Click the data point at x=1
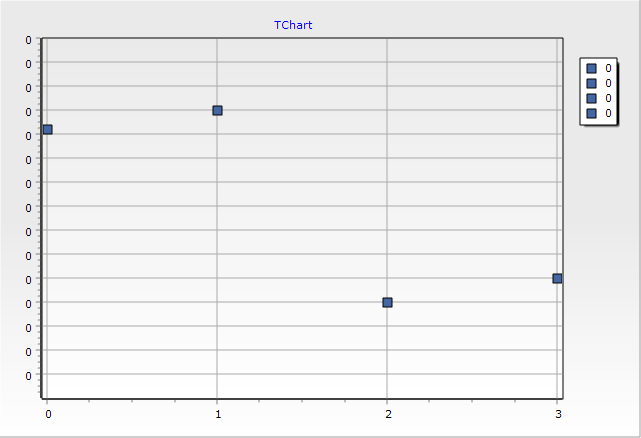This screenshot has width=641, height=438. (217, 110)
